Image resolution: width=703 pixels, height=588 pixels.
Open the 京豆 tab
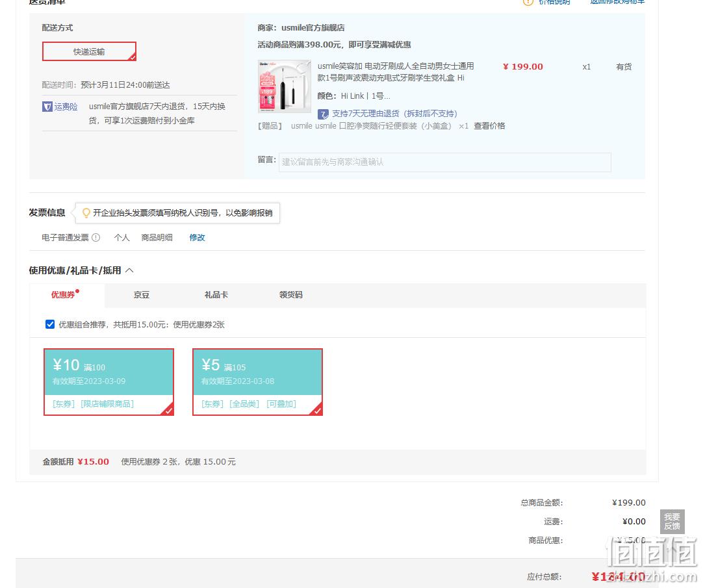pos(141,295)
